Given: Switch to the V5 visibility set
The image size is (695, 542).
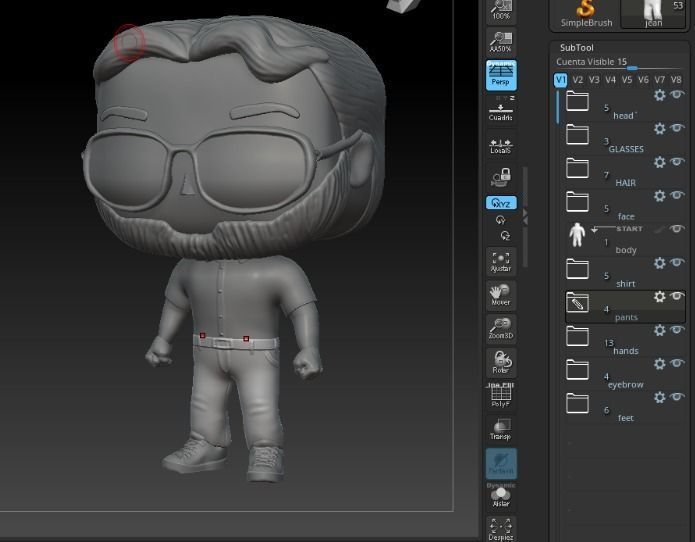Looking at the screenshot, I should coord(627,80).
